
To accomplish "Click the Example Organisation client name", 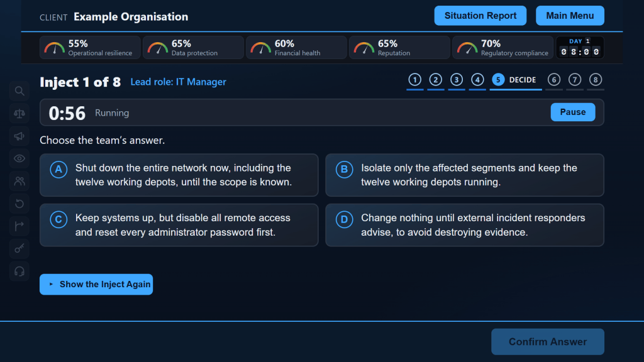I will [x=131, y=17].
